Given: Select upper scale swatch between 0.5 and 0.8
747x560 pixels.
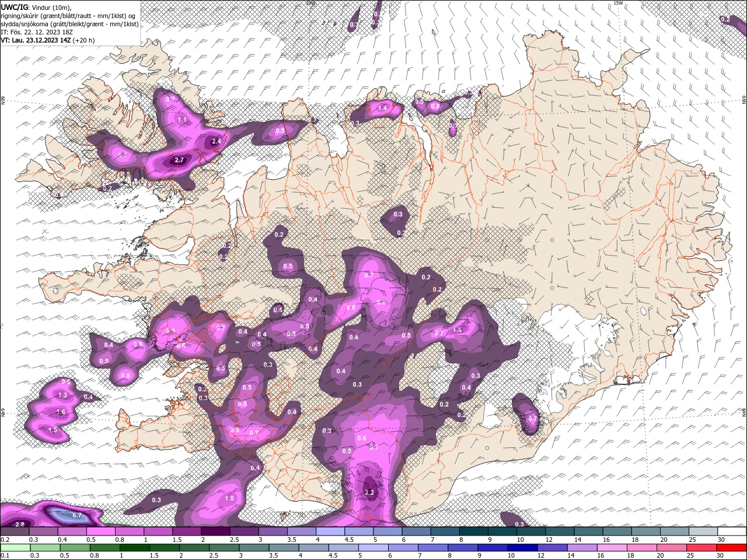Looking at the screenshot, I should 100,531.
